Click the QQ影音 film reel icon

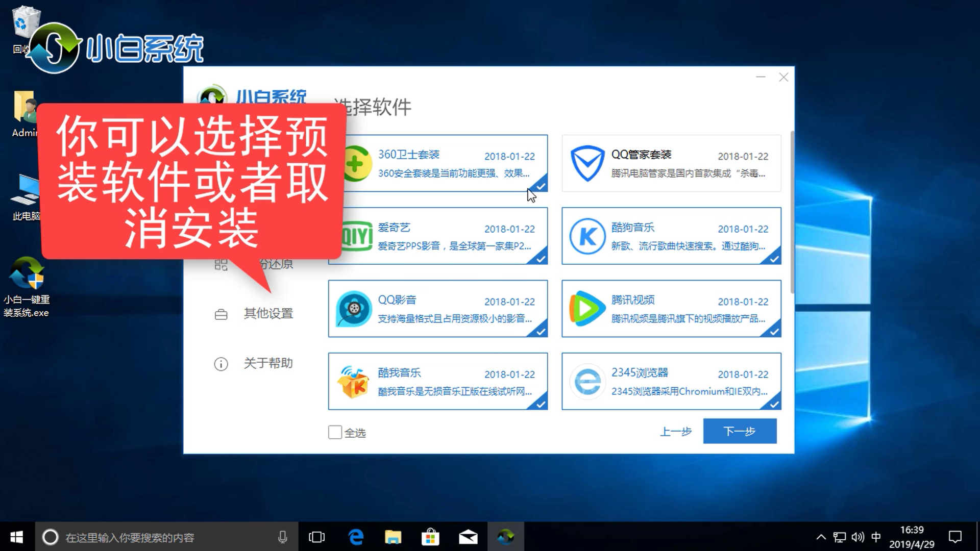pos(354,309)
